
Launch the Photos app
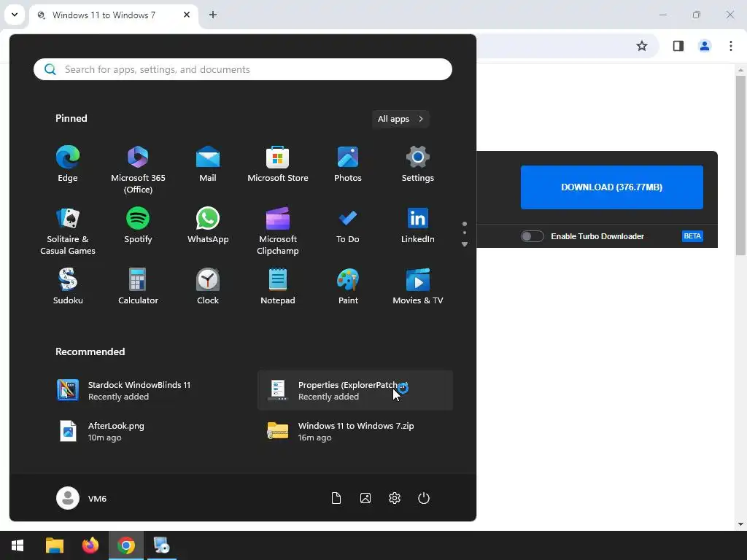tap(348, 164)
